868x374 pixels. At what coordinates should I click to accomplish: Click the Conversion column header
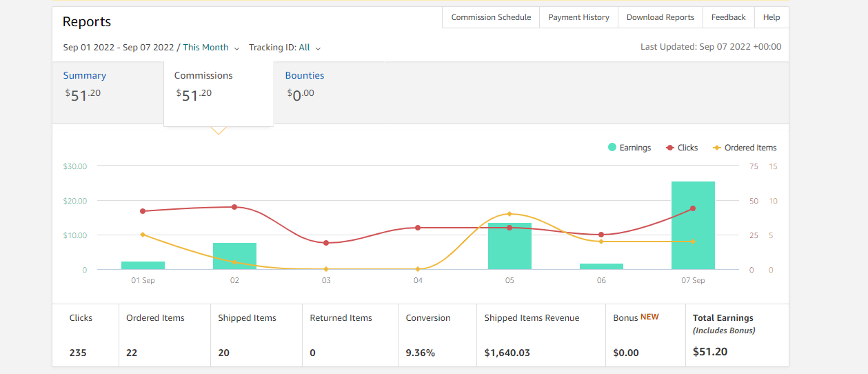(428, 318)
